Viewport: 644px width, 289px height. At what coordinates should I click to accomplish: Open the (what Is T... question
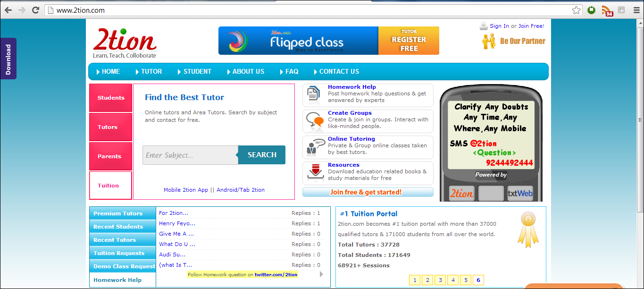[176, 265]
